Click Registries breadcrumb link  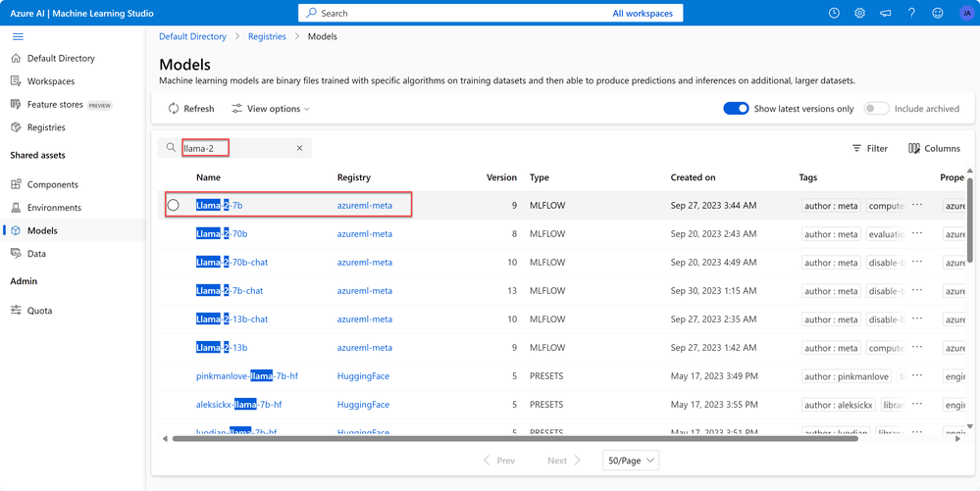pos(267,37)
